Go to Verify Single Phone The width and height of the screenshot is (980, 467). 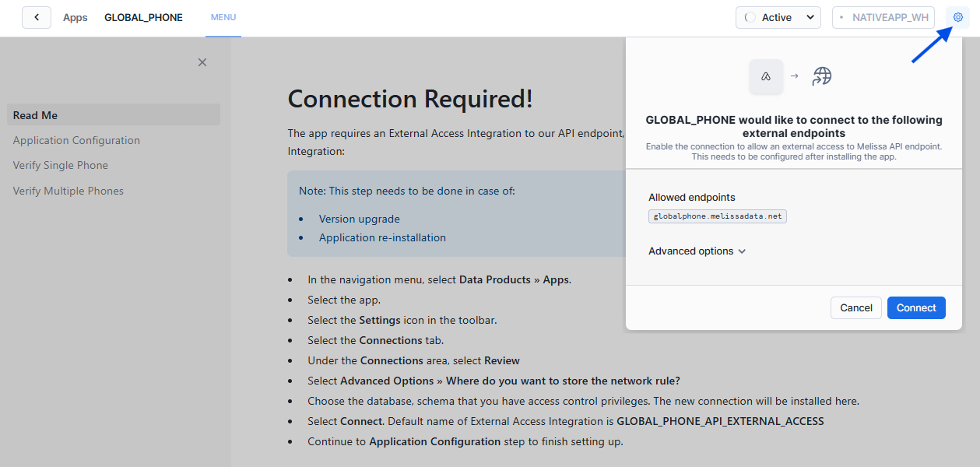click(x=61, y=165)
